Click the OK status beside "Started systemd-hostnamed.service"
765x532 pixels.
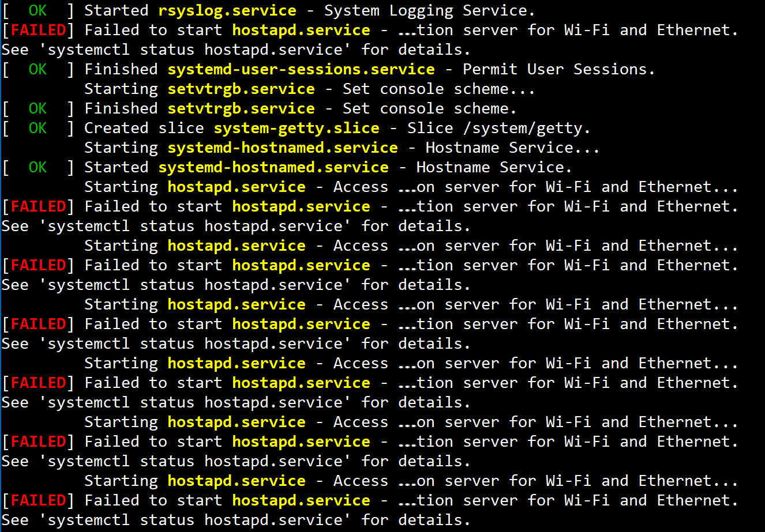[x=38, y=167]
